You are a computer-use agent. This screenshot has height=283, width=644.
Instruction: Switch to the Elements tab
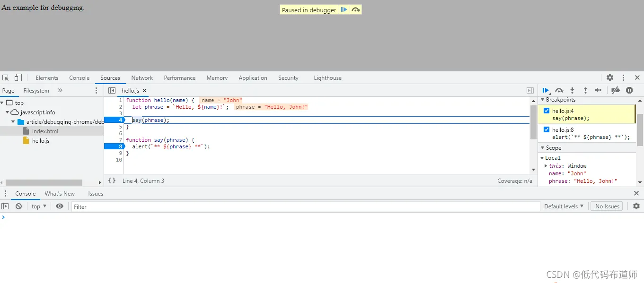click(47, 78)
